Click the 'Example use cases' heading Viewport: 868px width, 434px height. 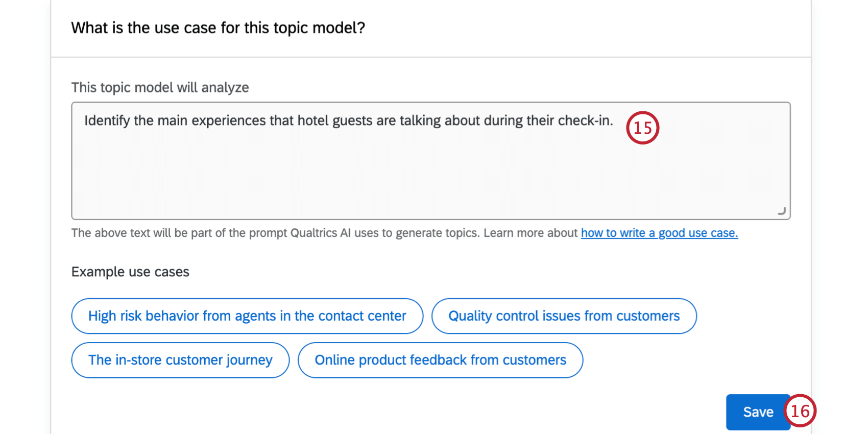point(130,272)
